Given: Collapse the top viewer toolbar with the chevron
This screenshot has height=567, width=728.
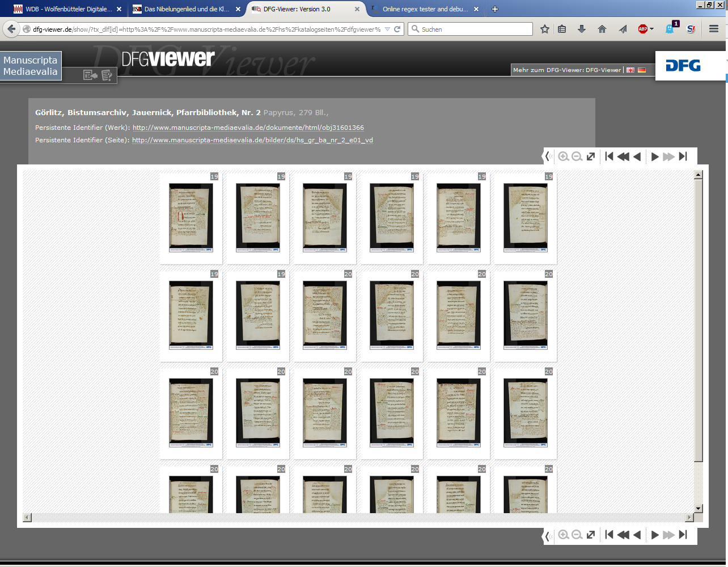Looking at the screenshot, I should click(x=548, y=156).
